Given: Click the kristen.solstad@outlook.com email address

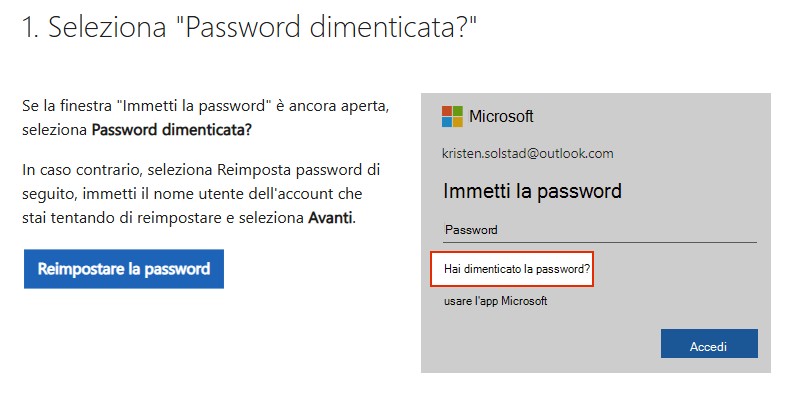Looking at the screenshot, I should tap(527, 153).
